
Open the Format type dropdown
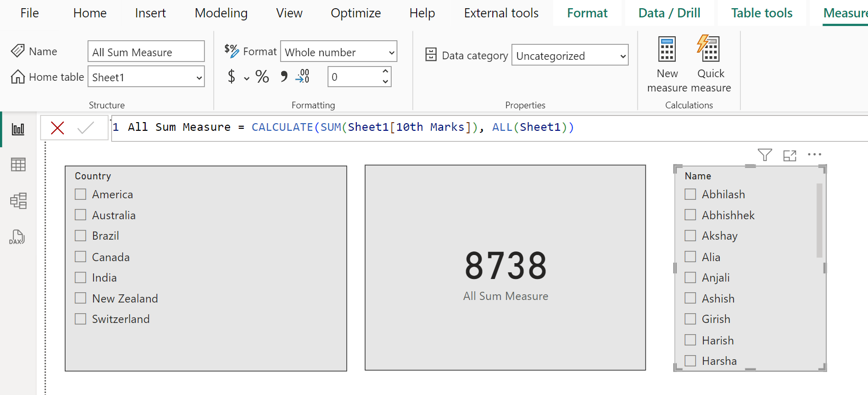click(x=338, y=52)
